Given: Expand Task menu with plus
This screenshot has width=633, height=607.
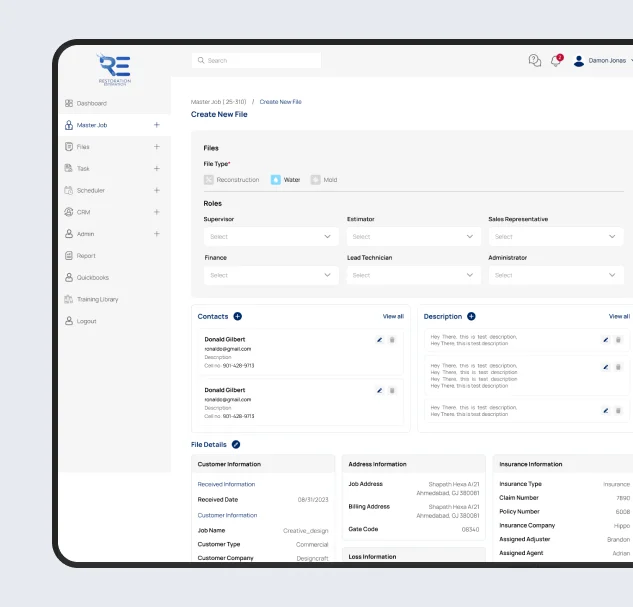Looking at the screenshot, I should (157, 168).
